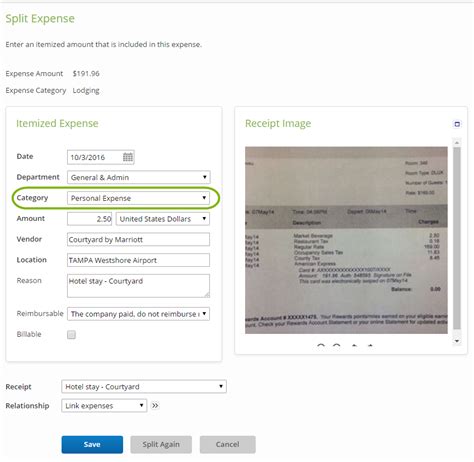The width and height of the screenshot is (474, 462).
Task: Click the Cancel button
Action: tap(228, 444)
